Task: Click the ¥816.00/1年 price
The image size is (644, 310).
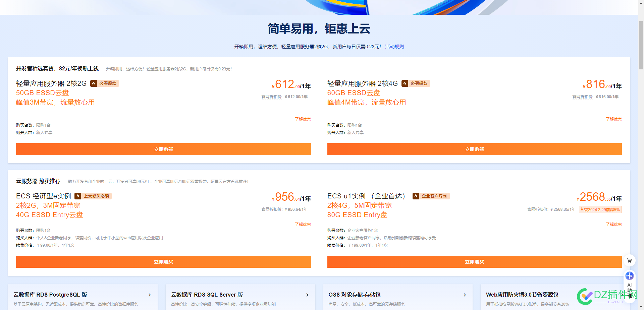Action: click(x=602, y=84)
